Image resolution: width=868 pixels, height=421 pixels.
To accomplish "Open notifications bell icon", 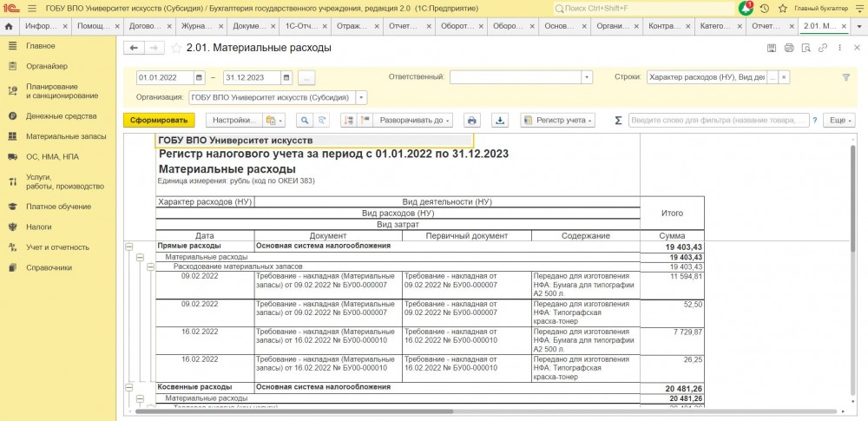I will (746, 8).
